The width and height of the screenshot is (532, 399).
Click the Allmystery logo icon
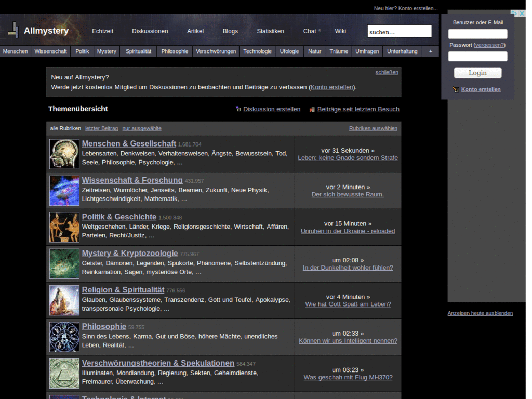click(x=13, y=31)
